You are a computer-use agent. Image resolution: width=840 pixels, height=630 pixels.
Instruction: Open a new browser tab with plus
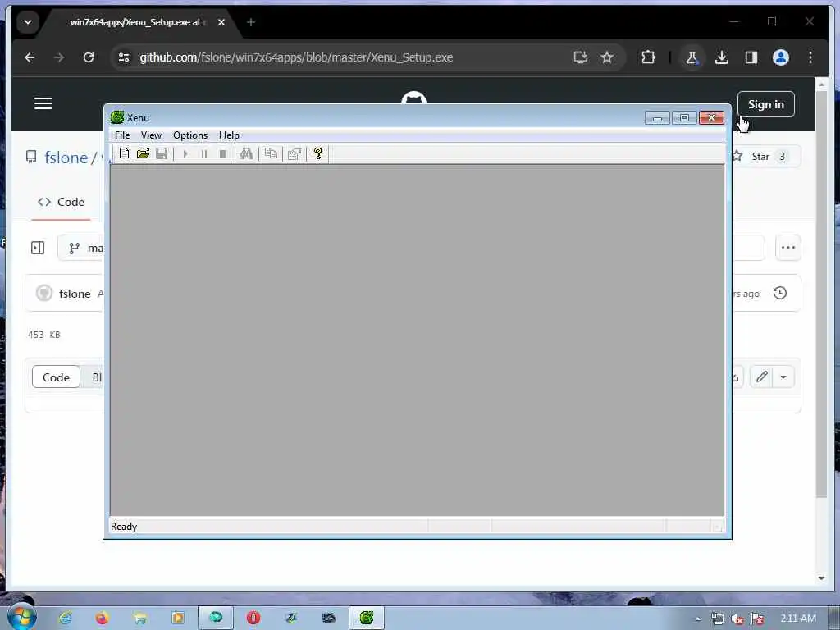[x=251, y=22]
